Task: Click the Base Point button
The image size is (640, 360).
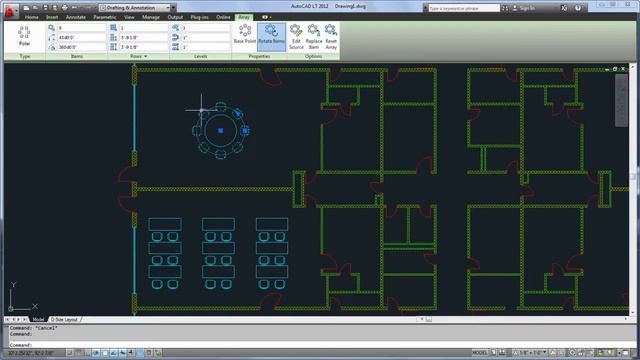Action: tap(245, 34)
